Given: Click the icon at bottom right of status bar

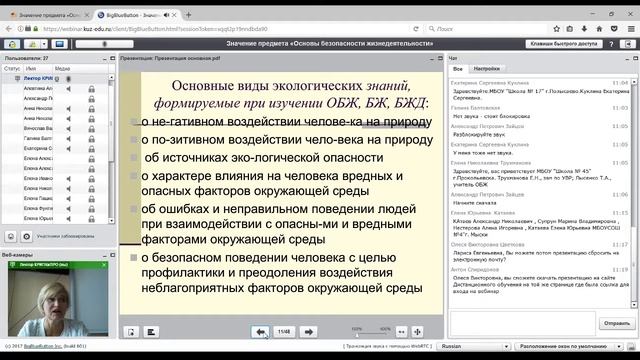Looking at the screenshot, I should pos(631,347).
